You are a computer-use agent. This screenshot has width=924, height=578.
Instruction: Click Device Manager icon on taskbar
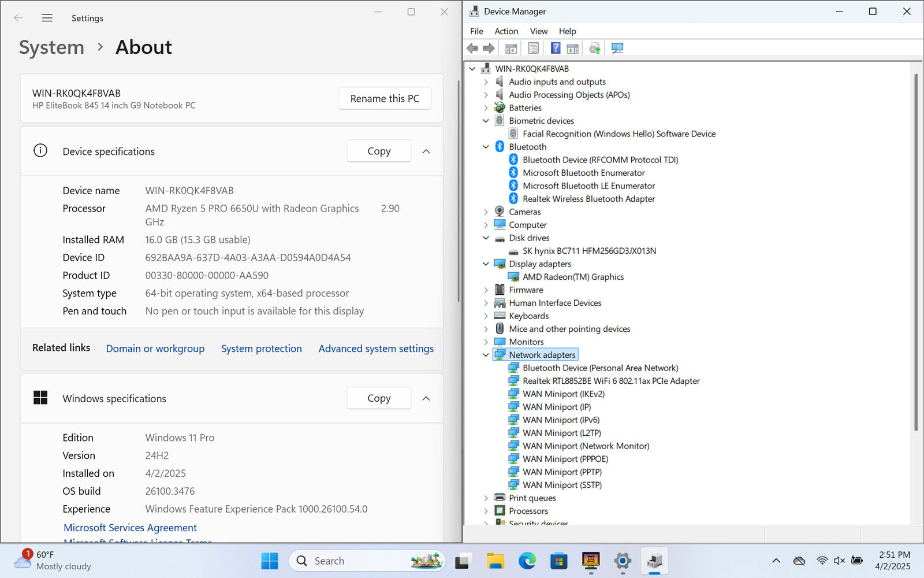point(654,561)
